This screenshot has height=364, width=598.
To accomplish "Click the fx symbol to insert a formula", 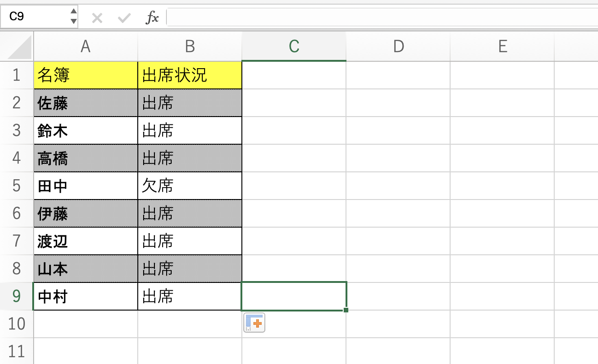I will click(152, 17).
